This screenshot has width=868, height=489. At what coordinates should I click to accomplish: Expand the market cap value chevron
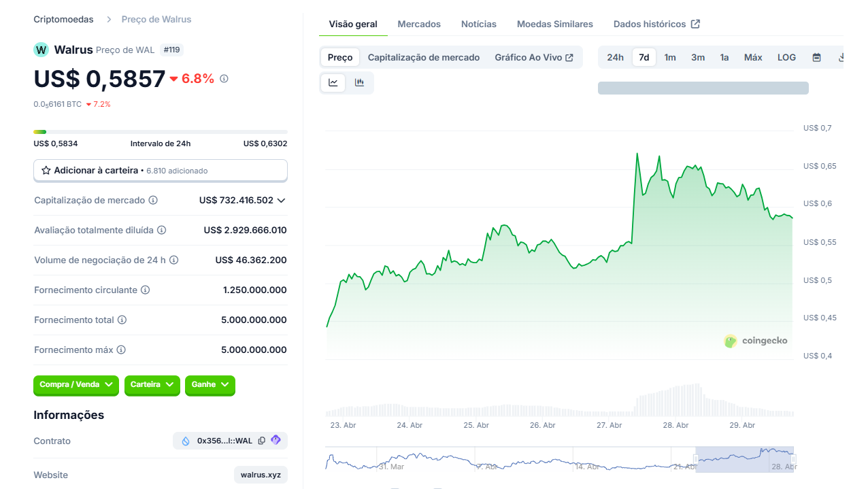(x=281, y=201)
